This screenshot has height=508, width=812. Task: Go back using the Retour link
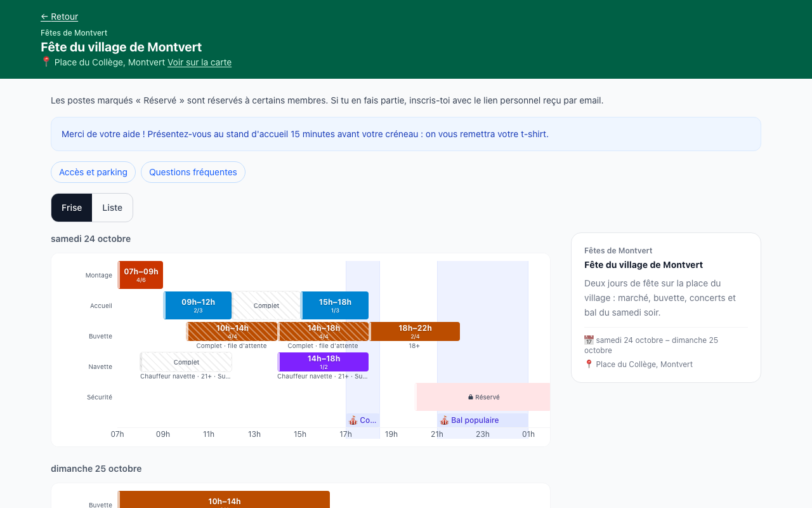pos(59,17)
